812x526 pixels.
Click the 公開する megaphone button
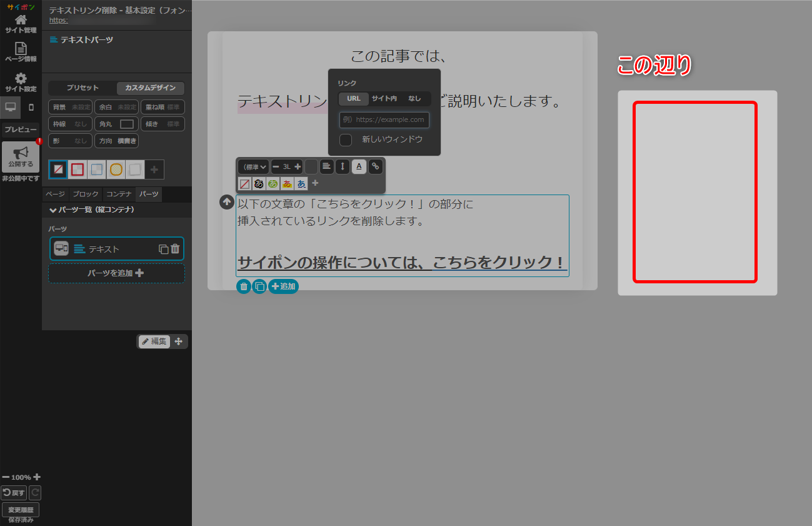pyautogui.click(x=21, y=157)
